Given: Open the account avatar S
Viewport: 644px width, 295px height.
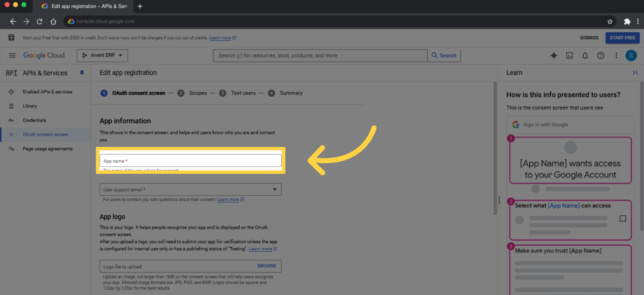Looking at the screenshot, I should 631,56.
